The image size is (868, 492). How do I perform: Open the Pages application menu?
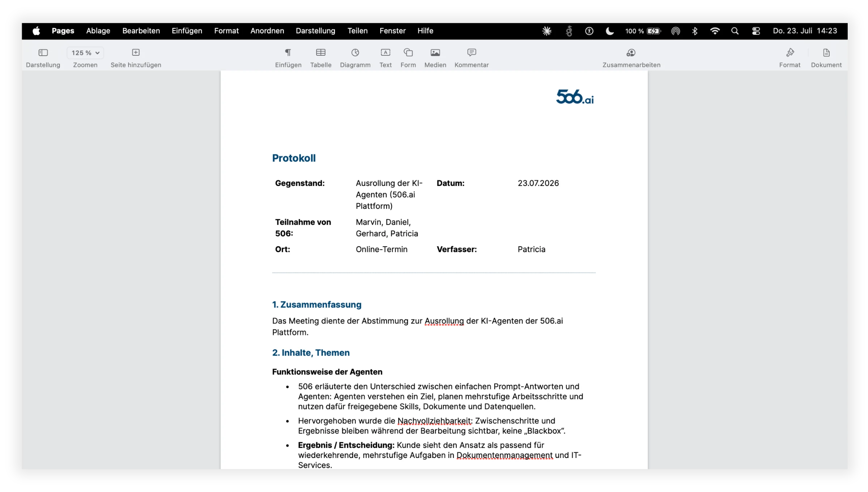click(63, 31)
